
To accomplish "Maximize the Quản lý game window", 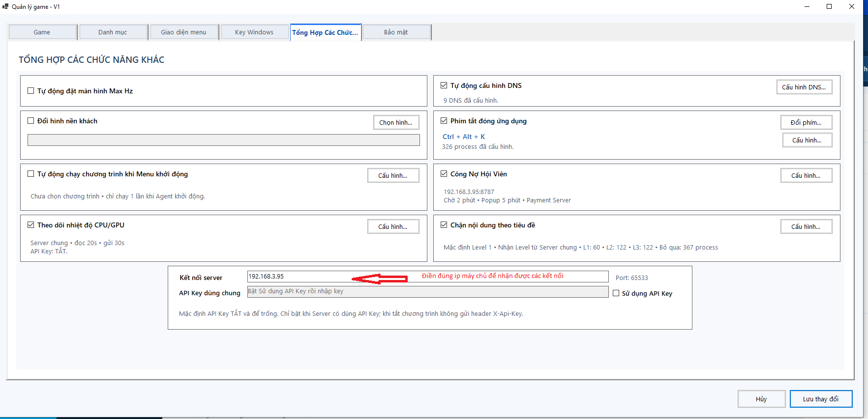I will click(x=829, y=6).
